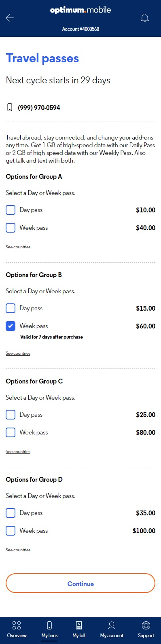Open See countries under Group D

18,550
